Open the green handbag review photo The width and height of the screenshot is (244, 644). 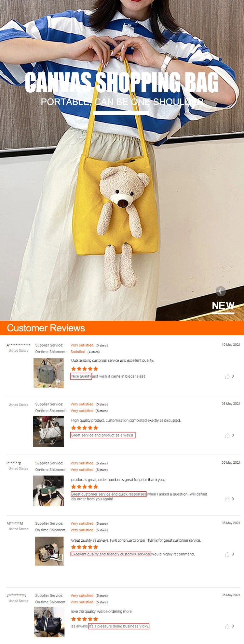[x=48, y=491]
